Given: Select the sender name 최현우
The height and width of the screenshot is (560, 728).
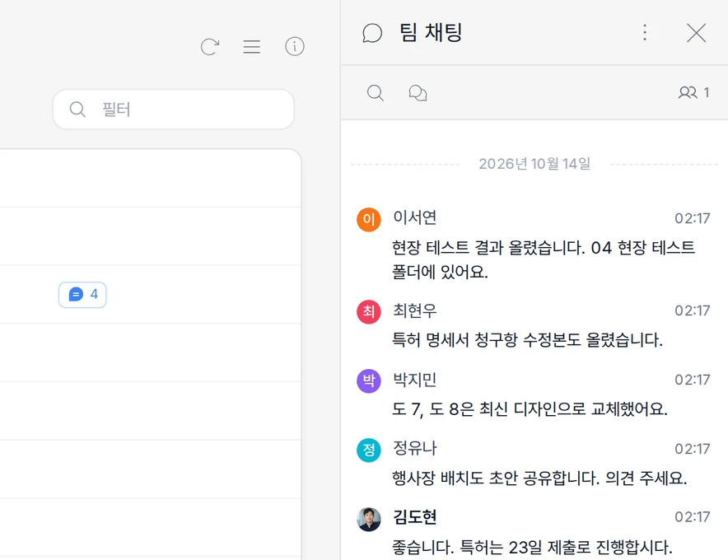Looking at the screenshot, I should point(414,310).
